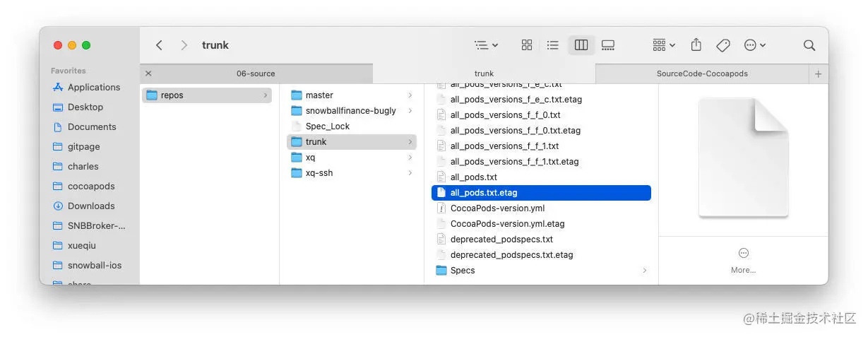Go back with the toolbar back arrow
This screenshot has height=337, width=868.
coord(159,45)
